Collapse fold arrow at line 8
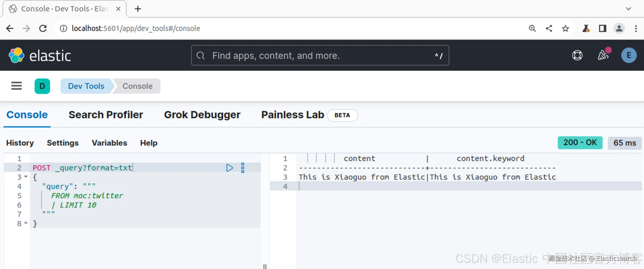644x269 pixels. (26, 223)
